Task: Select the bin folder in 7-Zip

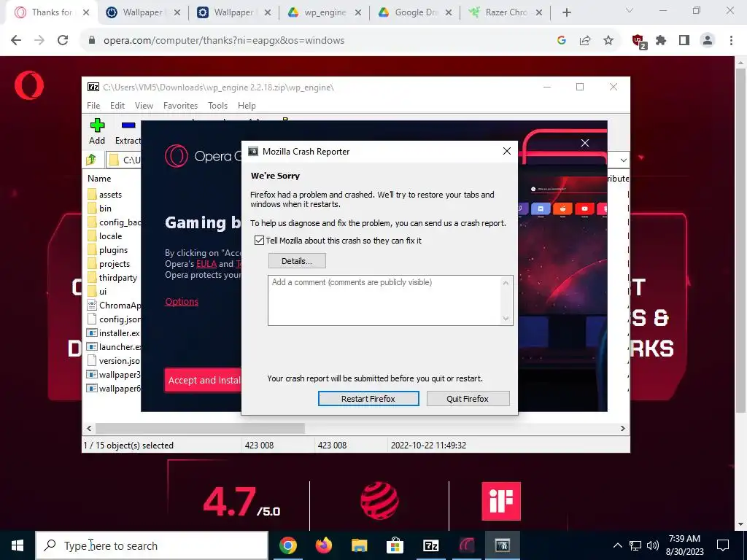Action: point(105,208)
